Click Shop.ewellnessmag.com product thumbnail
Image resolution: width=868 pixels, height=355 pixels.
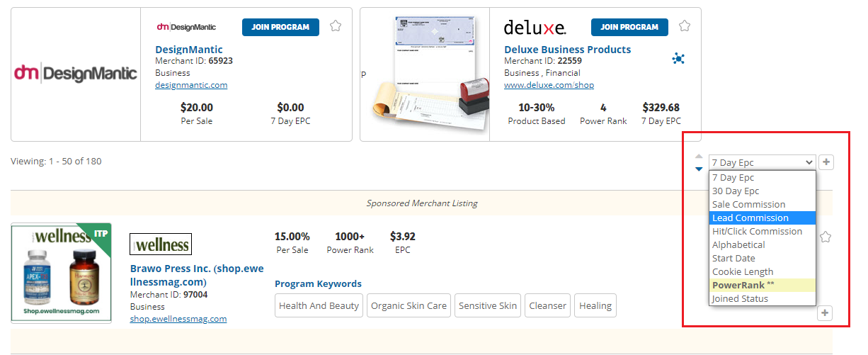pos(61,273)
